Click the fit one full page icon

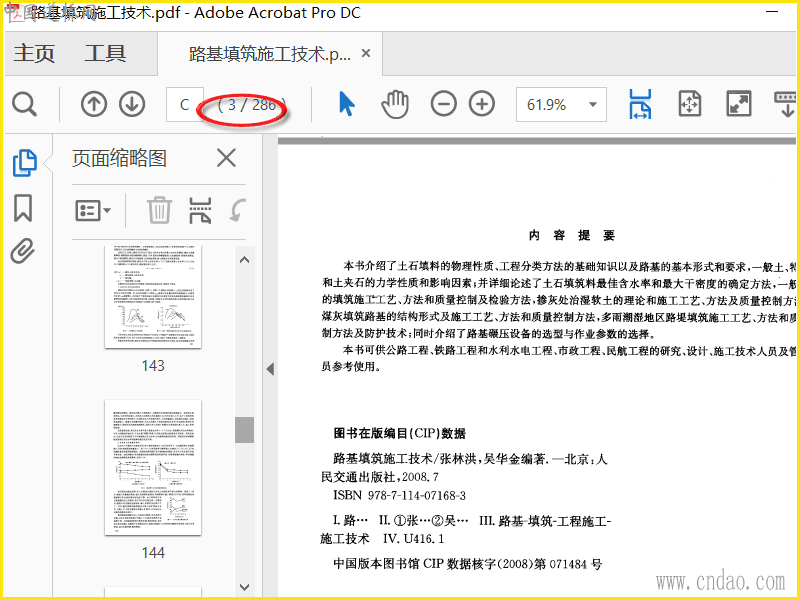pos(689,104)
